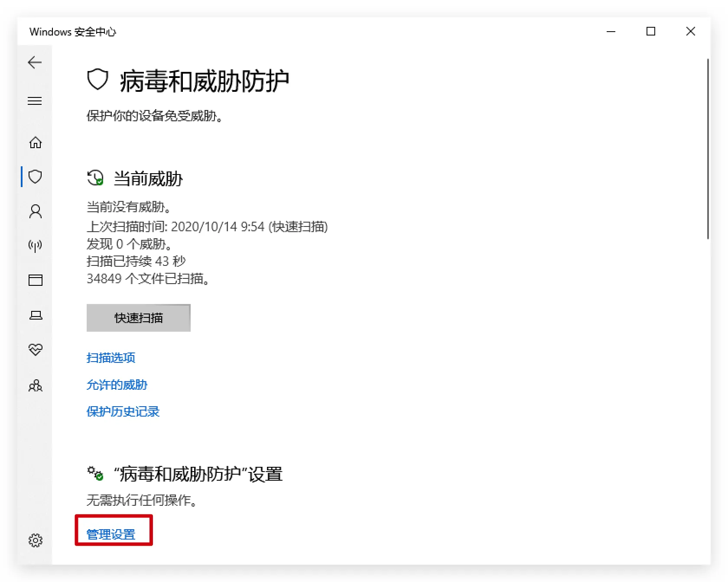Go back using the back arrow
The width and height of the screenshot is (728, 582).
coord(35,62)
